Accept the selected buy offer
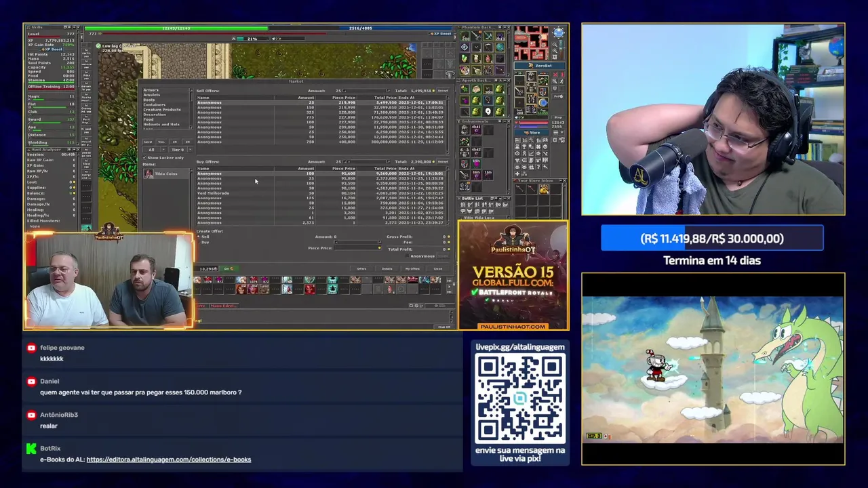Screen dimensions: 868x488 click(443, 162)
